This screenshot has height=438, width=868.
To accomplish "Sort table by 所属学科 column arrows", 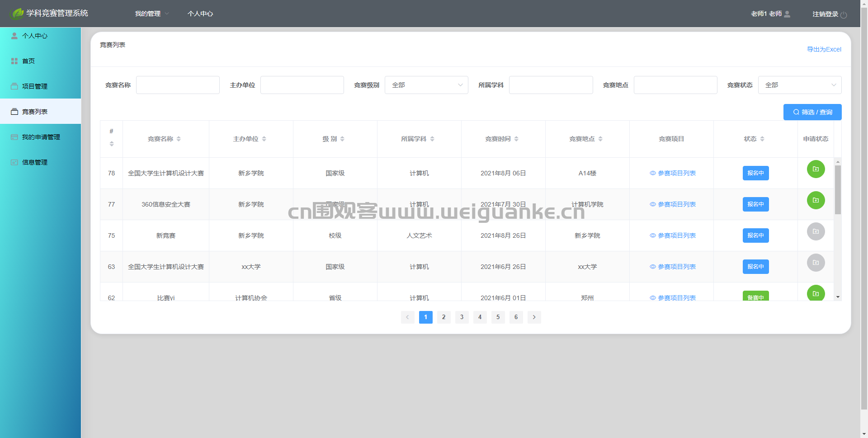I will click(432, 139).
